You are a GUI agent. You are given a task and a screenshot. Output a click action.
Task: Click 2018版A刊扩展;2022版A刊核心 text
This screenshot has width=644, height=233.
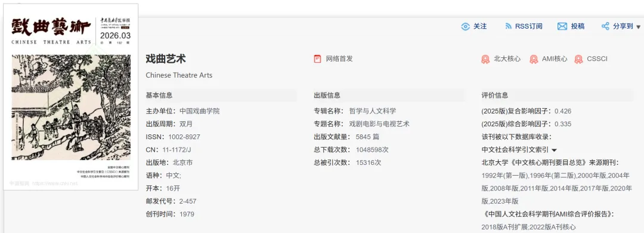528,227
